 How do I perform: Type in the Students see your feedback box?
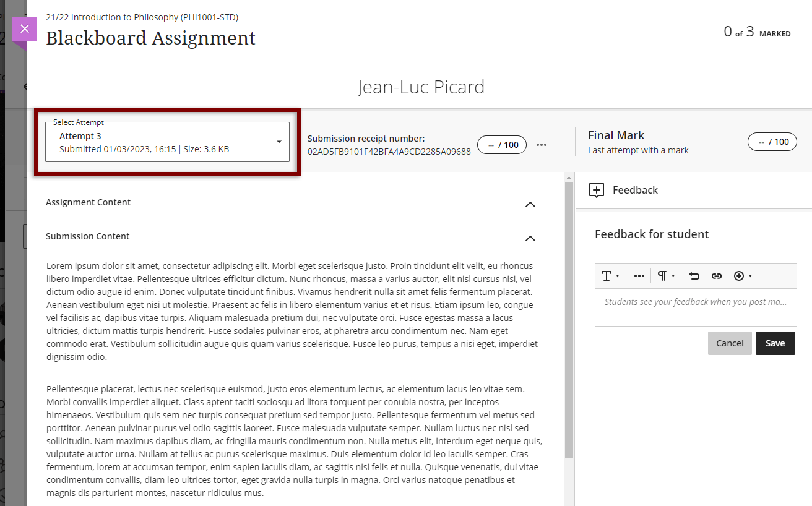(696, 307)
